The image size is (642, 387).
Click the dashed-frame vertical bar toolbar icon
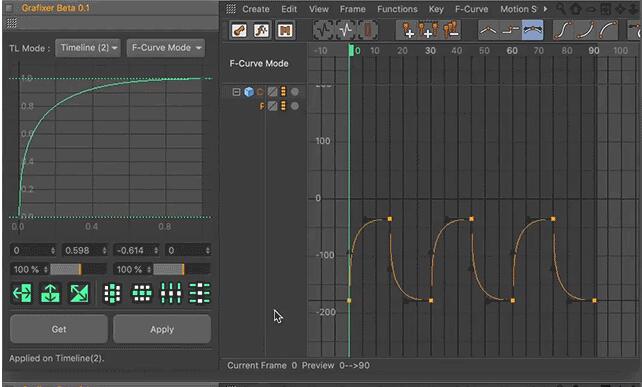(x=368, y=30)
